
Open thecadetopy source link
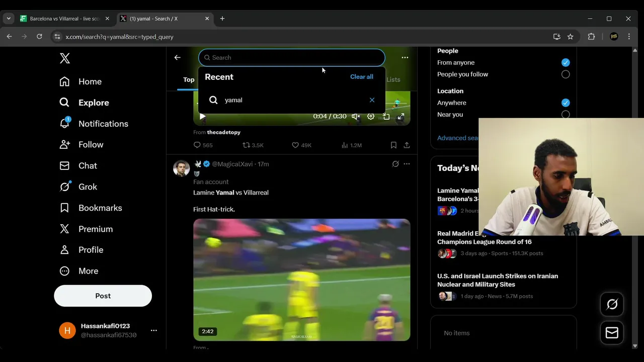click(x=223, y=132)
